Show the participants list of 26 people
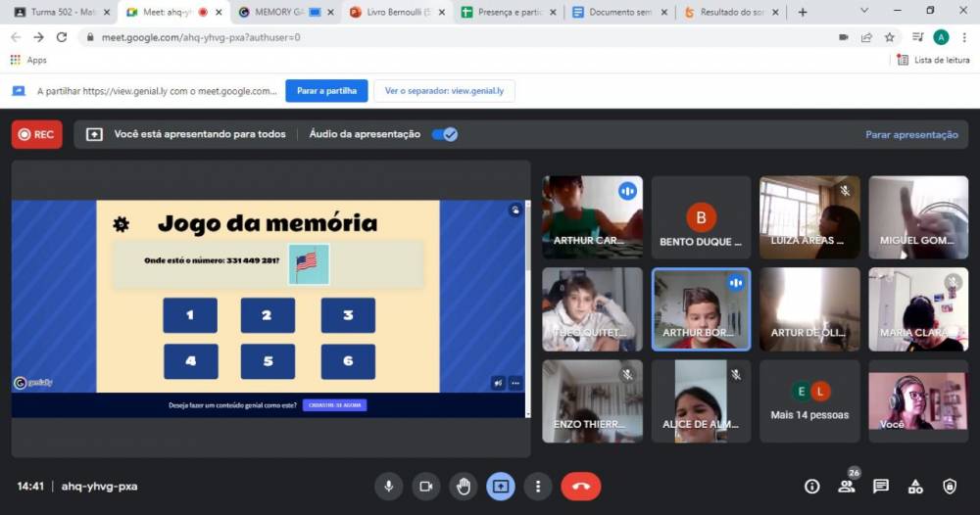This screenshot has height=515, width=980. (846, 487)
